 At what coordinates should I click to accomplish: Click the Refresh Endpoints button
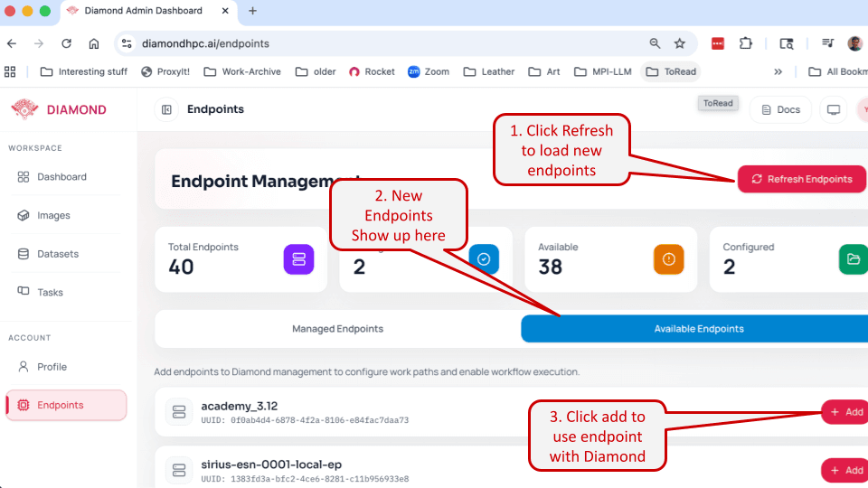pyautogui.click(x=802, y=179)
